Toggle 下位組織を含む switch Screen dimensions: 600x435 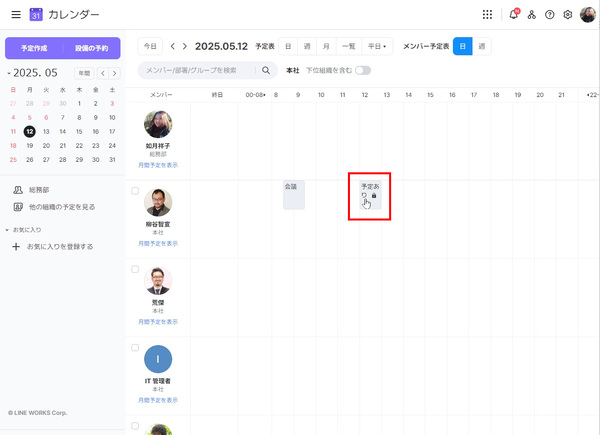pyautogui.click(x=363, y=70)
